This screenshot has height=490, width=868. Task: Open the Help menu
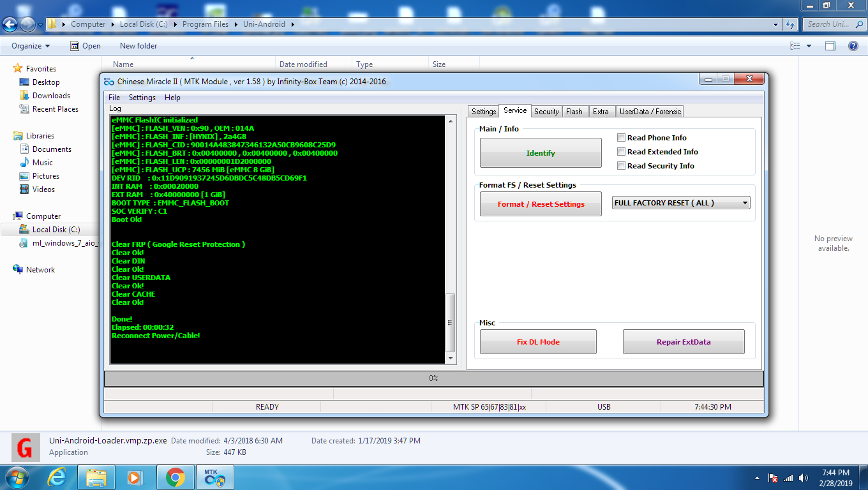(172, 98)
